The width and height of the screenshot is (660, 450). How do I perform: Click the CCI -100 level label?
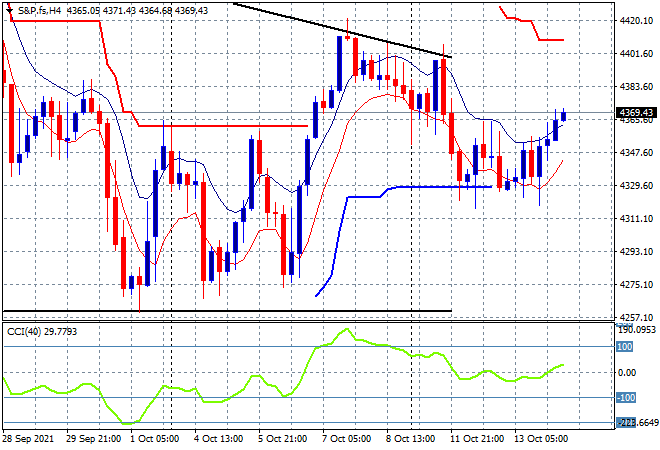(x=626, y=398)
